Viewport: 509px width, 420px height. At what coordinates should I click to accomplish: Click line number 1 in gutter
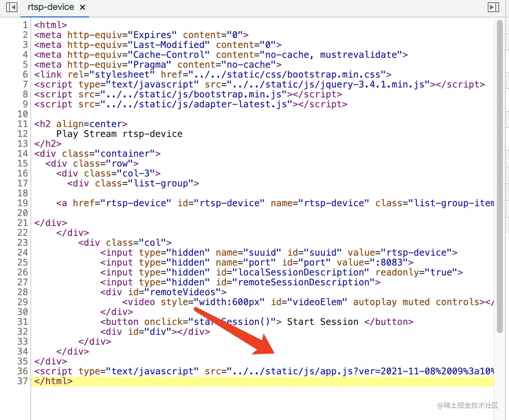pyautogui.click(x=25, y=25)
